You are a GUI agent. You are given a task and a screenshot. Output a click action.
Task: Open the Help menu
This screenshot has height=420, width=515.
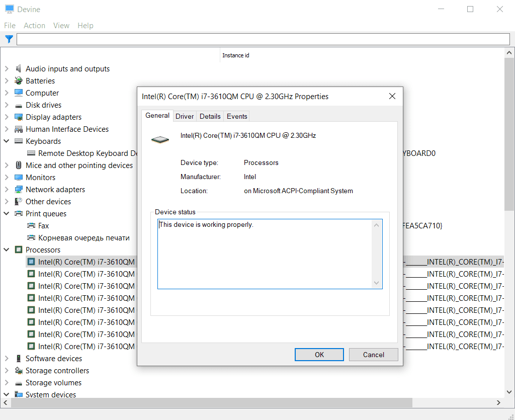point(85,26)
